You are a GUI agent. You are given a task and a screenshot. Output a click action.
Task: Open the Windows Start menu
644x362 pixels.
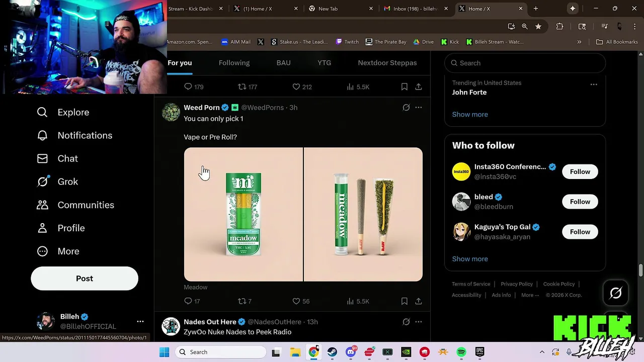[x=164, y=352]
